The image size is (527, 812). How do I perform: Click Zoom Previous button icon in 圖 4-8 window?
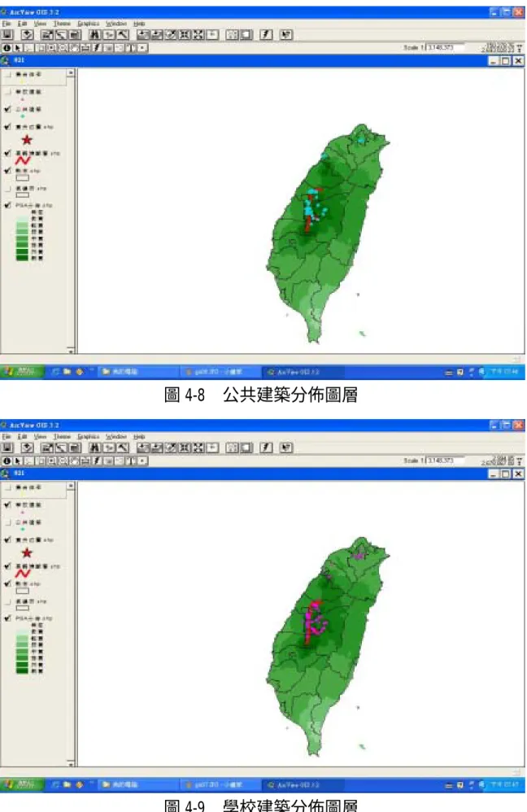(212, 35)
